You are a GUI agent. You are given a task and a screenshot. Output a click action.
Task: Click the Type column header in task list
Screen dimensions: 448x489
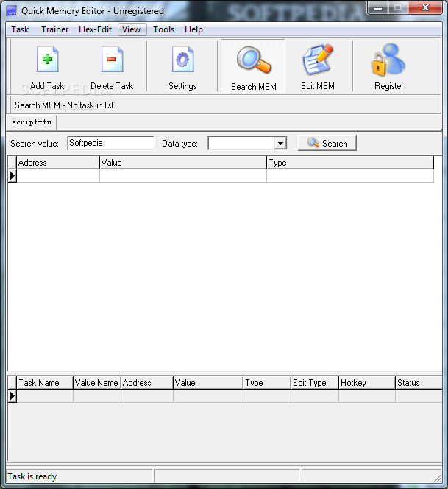point(267,383)
